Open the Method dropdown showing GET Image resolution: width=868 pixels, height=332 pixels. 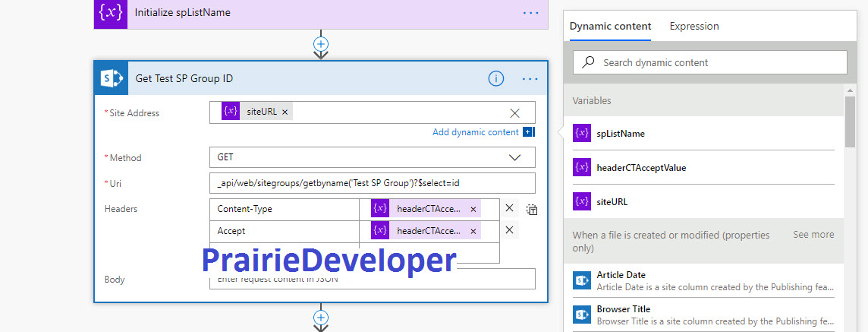pyautogui.click(x=372, y=157)
